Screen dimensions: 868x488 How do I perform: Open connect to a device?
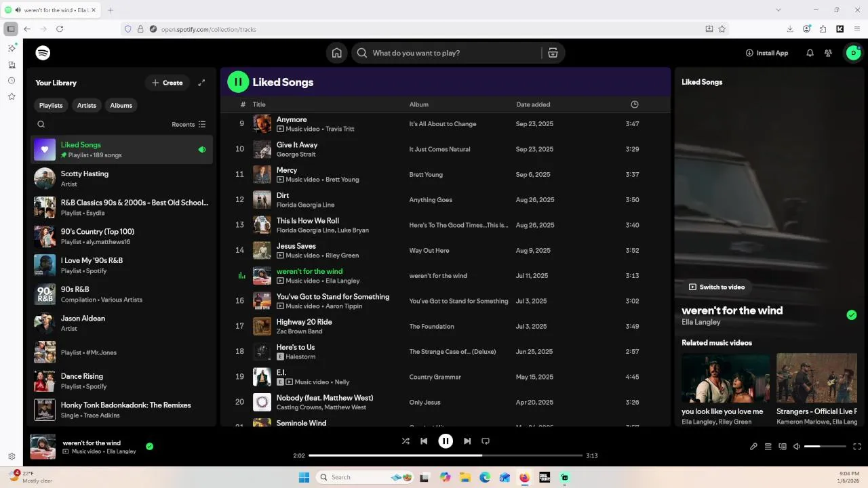(783, 447)
